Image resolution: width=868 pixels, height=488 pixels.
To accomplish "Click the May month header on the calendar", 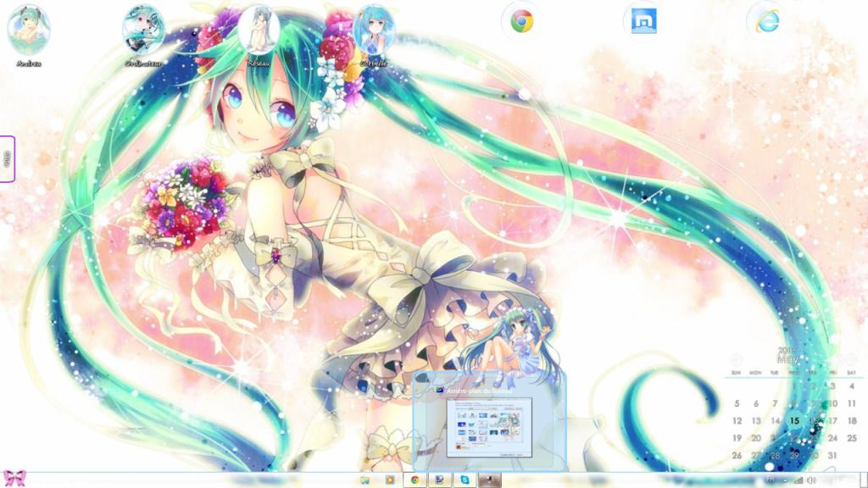I will coord(787,359).
